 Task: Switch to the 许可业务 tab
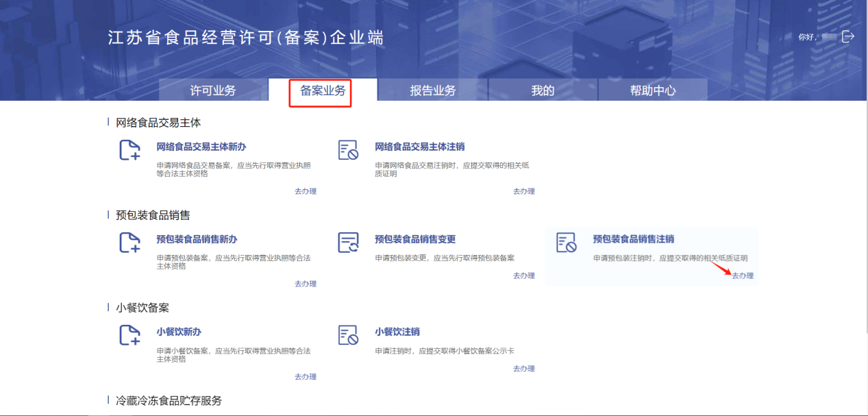click(x=212, y=90)
